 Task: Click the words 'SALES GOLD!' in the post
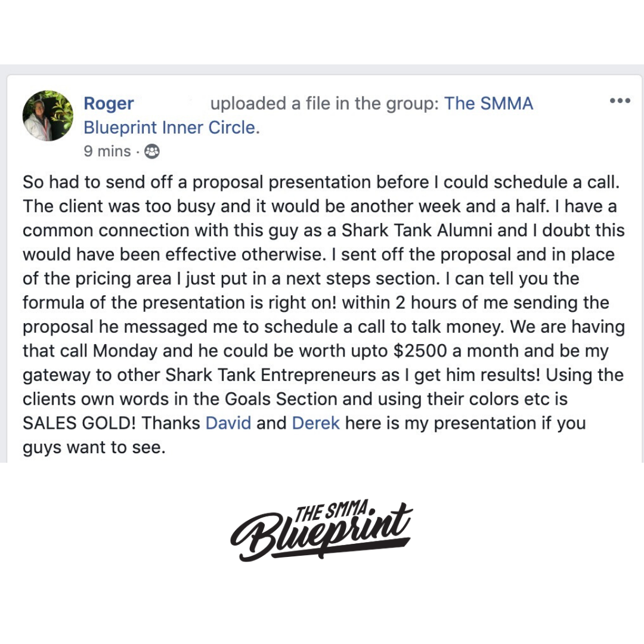coord(79,423)
